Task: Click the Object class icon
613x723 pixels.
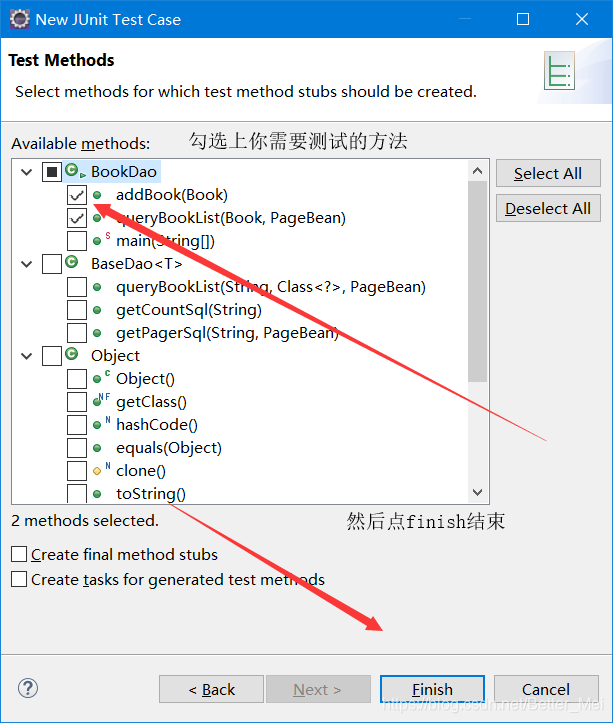Action: 71,354
